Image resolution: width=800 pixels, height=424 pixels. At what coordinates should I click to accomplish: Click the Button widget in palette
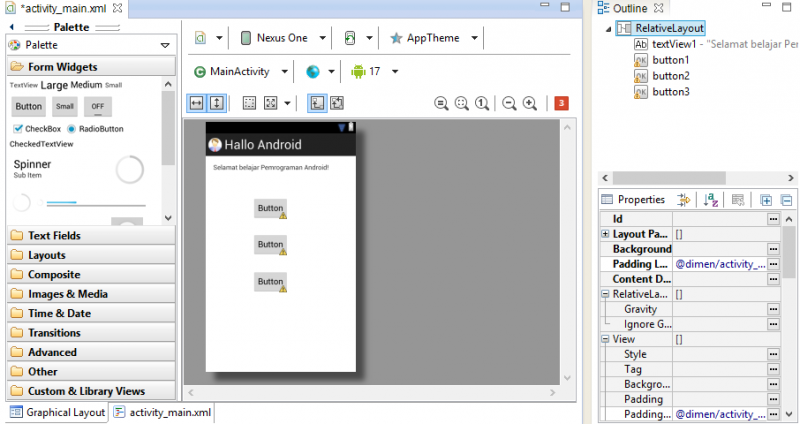click(29, 107)
